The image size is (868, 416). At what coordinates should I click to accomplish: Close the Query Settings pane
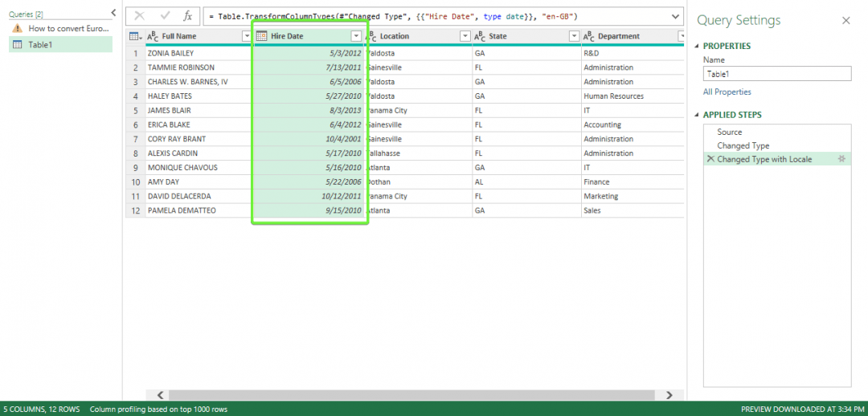pos(845,20)
